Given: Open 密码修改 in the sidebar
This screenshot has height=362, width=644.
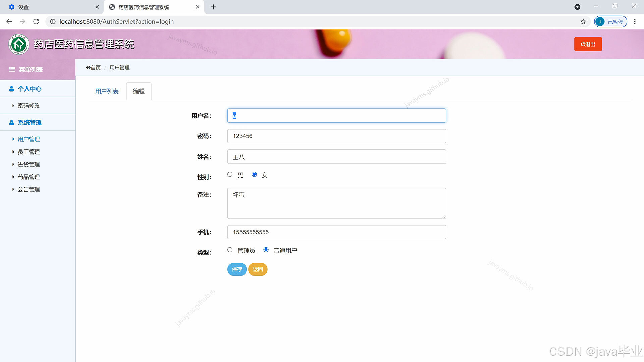Looking at the screenshot, I should pyautogui.click(x=29, y=106).
